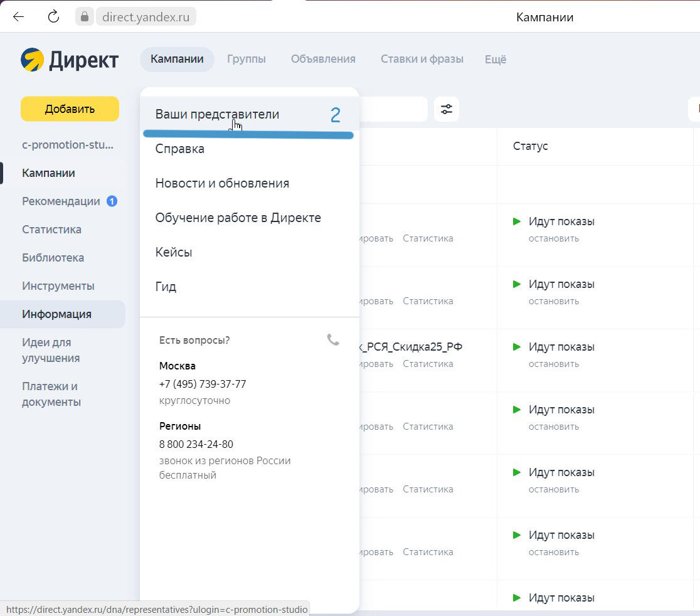
Task: Open Рекомендации in the sidebar
Action: [61, 201]
